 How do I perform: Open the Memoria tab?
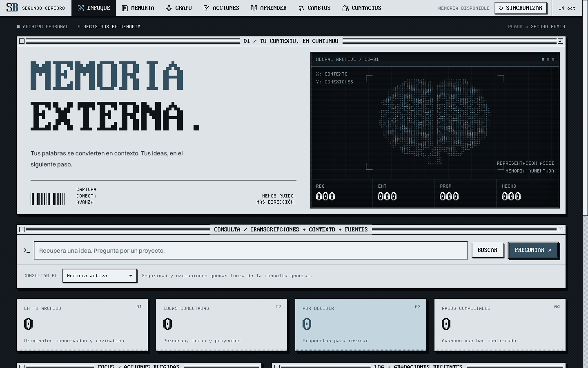click(138, 8)
